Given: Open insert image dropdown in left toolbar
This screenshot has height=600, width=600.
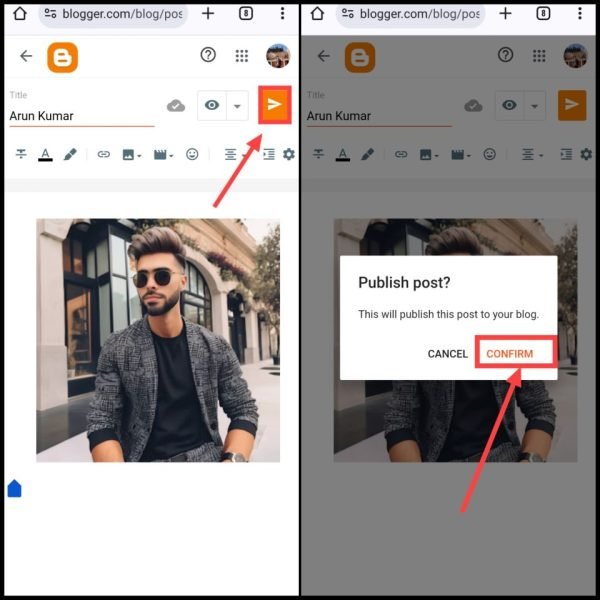Looking at the screenshot, I should pos(132,155).
